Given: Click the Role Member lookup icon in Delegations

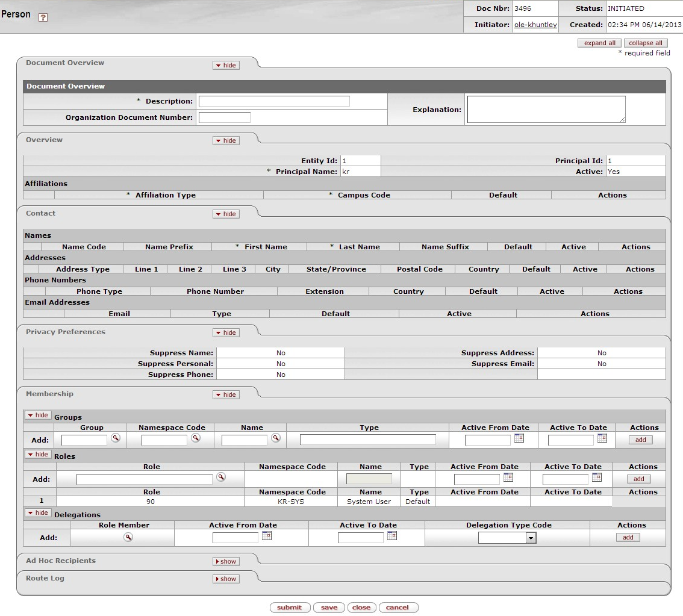Looking at the screenshot, I should tap(127, 537).
